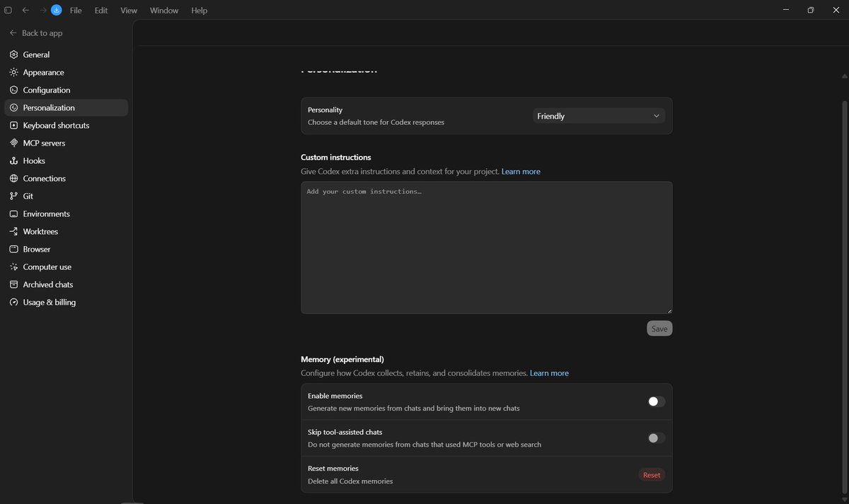
Task: Click Learn more link for Custom instructions
Action: click(x=521, y=172)
